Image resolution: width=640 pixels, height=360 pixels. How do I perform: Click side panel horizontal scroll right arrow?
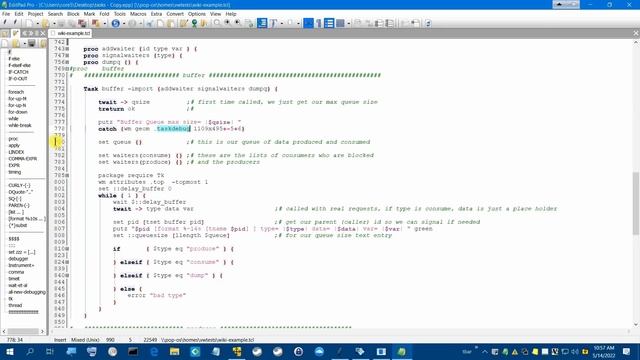[42, 331]
